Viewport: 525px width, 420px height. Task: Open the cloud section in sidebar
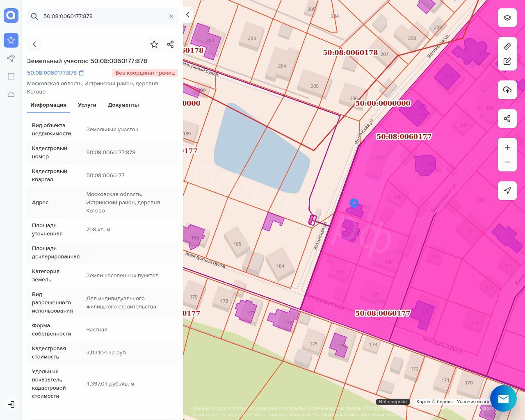tap(11, 94)
